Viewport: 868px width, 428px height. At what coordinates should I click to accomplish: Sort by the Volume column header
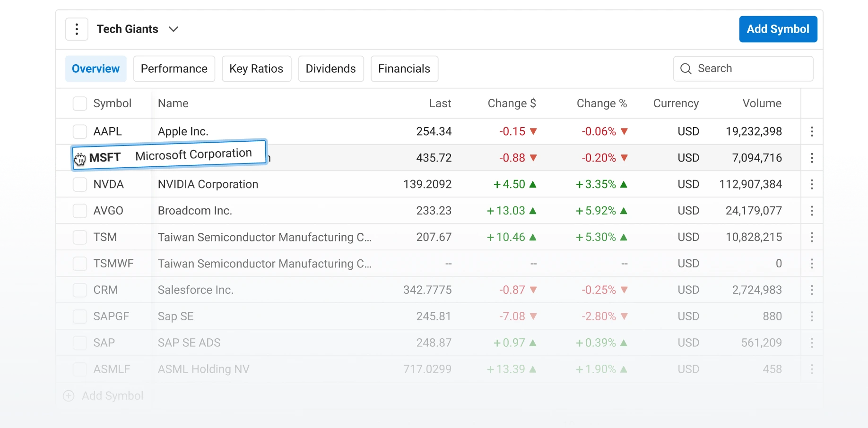(x=762, y=103)
